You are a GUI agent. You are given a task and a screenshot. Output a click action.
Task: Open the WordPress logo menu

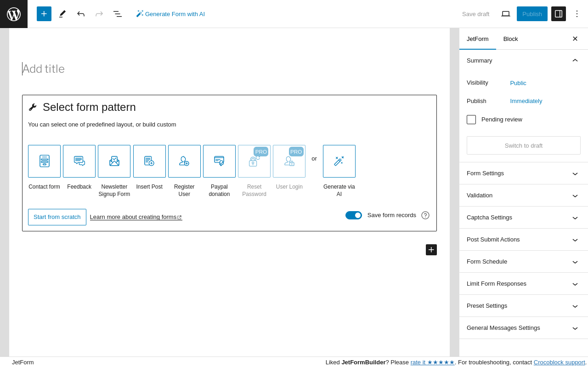pyautogui.click(x=14, y=14)
